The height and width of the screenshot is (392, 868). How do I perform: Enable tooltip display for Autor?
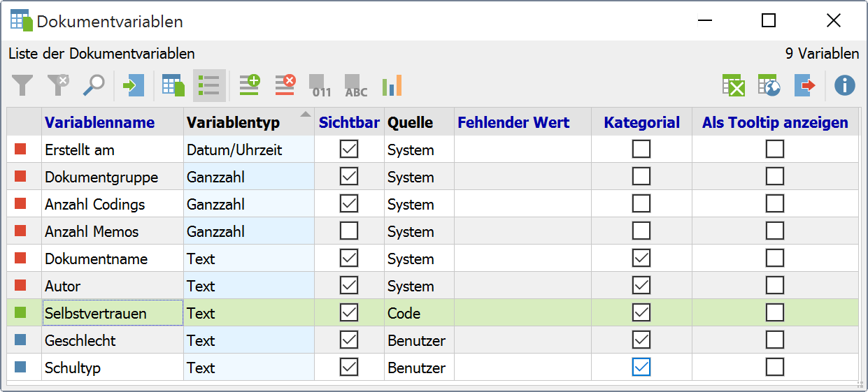pyautogui.click(x=775, y=285)
